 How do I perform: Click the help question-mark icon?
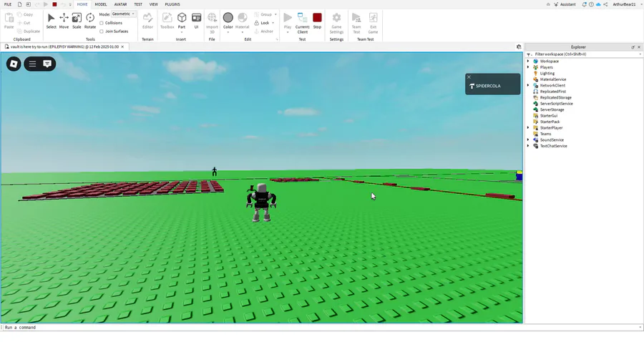point(591,4)
